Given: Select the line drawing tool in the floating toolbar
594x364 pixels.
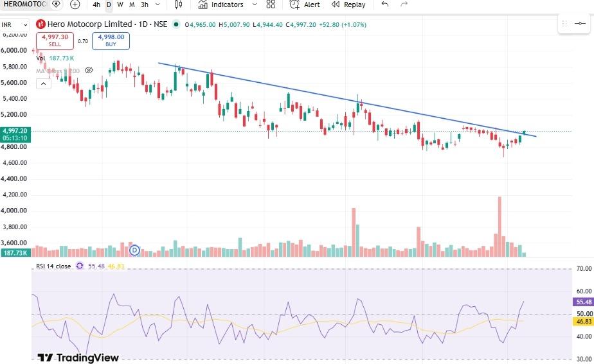Looking at the screenshot, I should [x=580, y=24].
